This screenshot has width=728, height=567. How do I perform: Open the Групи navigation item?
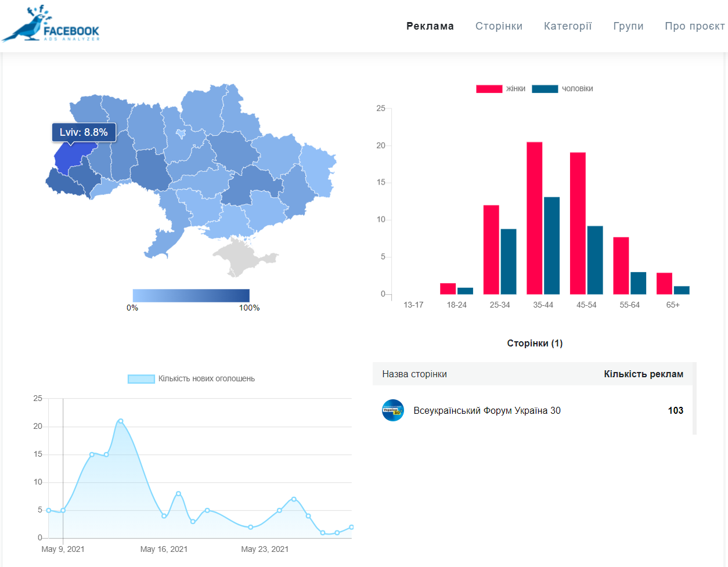(x=628, y=26)
